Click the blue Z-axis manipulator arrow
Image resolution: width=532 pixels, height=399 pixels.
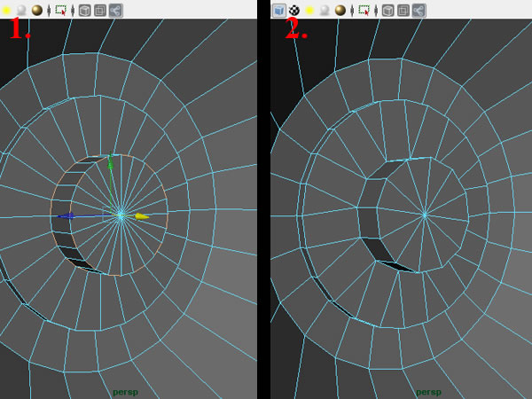[x=66, y=215]
